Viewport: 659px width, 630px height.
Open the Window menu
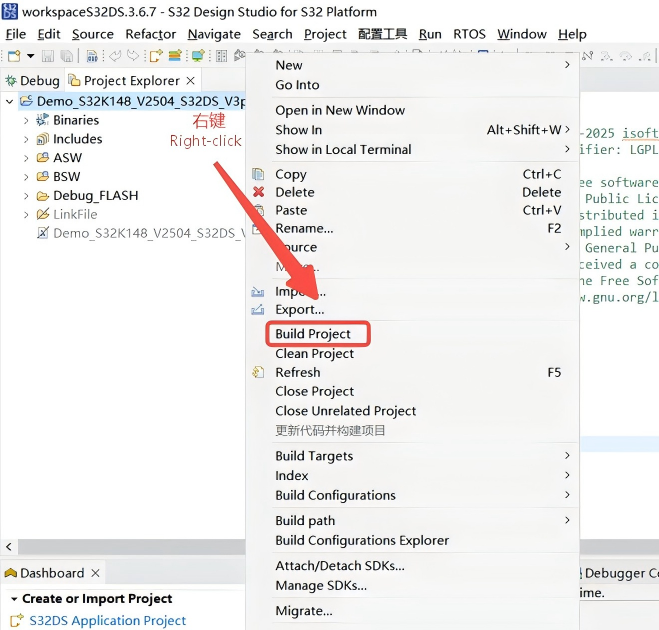(x=522, y=34)
